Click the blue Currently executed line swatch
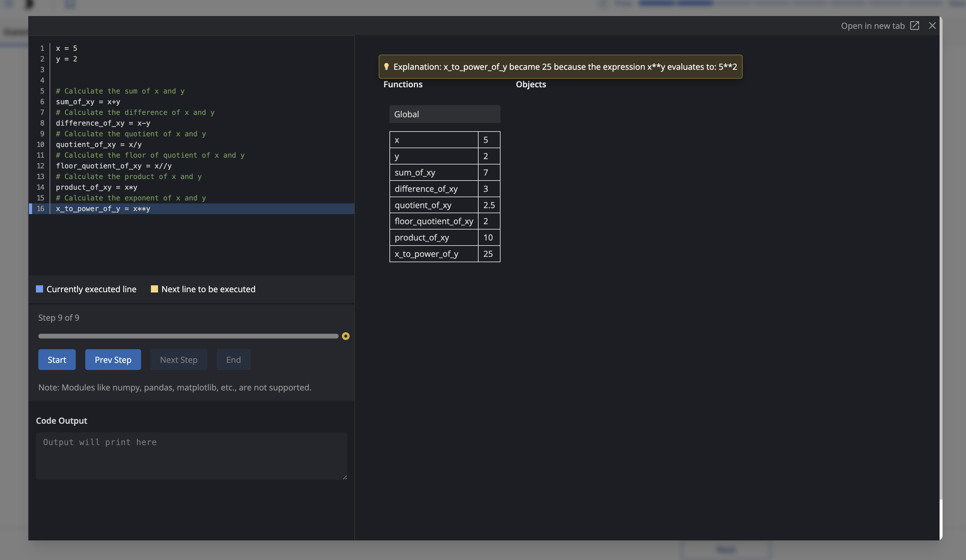Viewport: 966px width, 560px height. tap(40, 289)
